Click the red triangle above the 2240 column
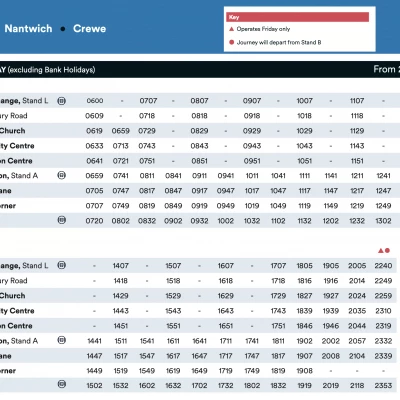 click(x=381, y=250)
